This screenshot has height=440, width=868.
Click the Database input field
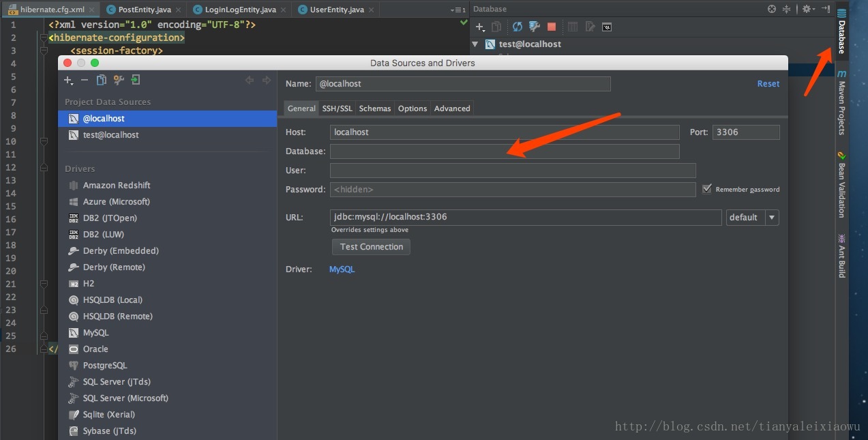[505, 151]
